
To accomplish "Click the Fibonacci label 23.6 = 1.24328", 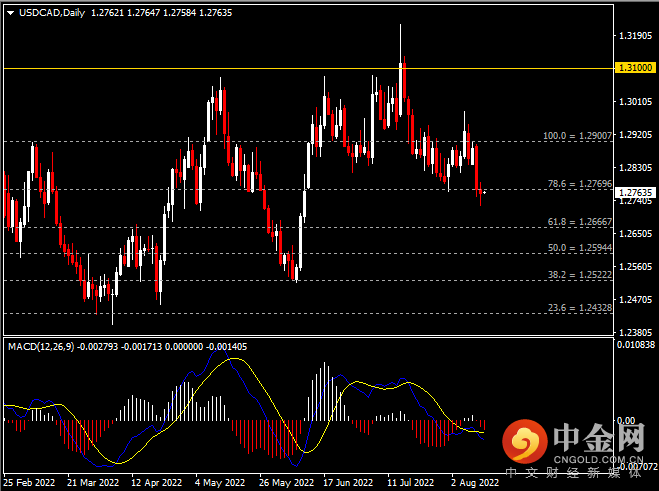I will (580, 308).
